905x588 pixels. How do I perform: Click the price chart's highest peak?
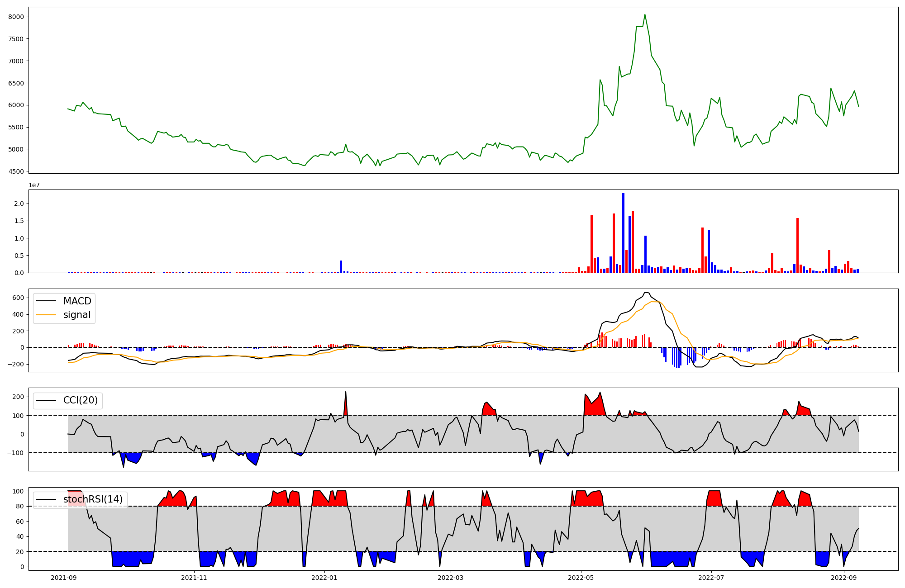click(x=645, y=15)
